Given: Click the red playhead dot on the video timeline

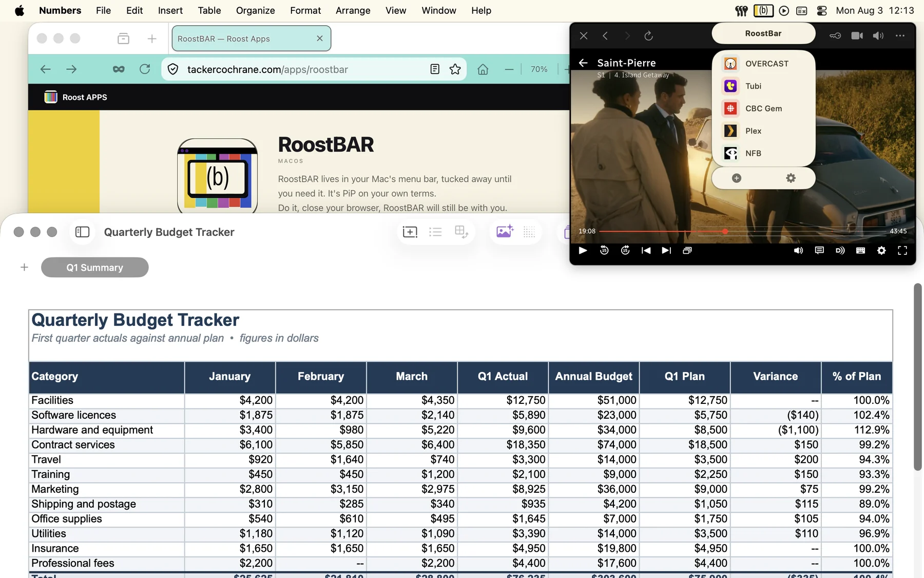Looking at the screenshot, I should coord(725,231).
